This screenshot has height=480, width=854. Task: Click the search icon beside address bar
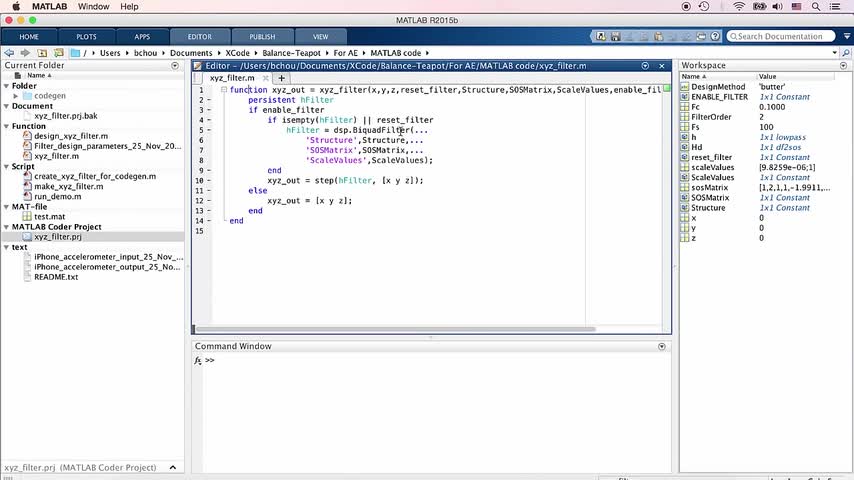(x=846, y=53)
